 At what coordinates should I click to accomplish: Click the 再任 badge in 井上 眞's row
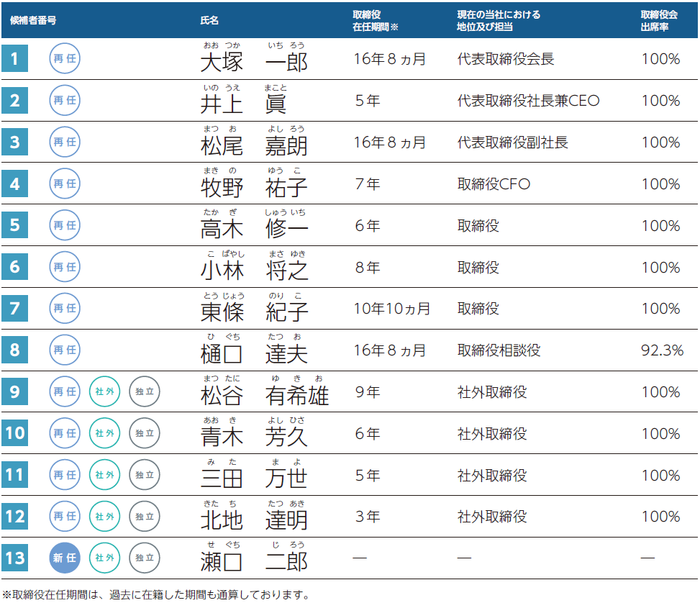65,100
